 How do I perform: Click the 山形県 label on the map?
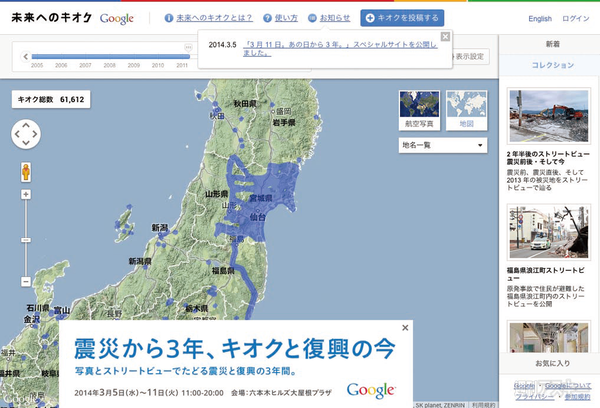[217, 194]
